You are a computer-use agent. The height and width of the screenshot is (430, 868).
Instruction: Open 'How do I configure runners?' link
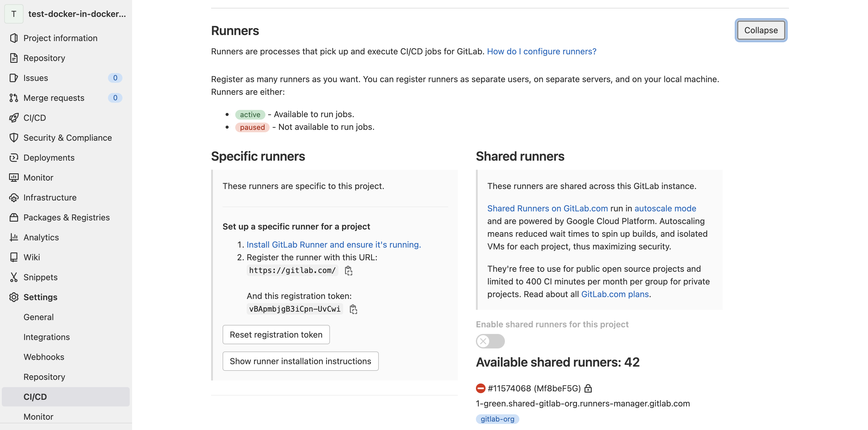point(541,51)
